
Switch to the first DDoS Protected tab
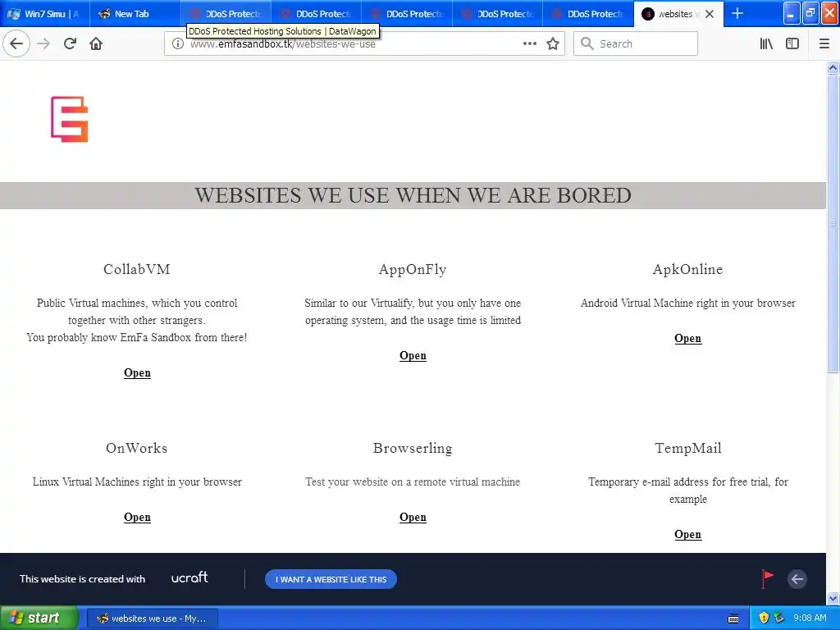226,14
